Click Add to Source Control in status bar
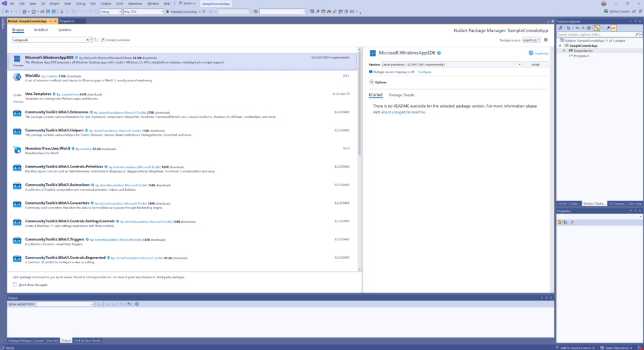 pyautogui.click(x=576, y=348)
